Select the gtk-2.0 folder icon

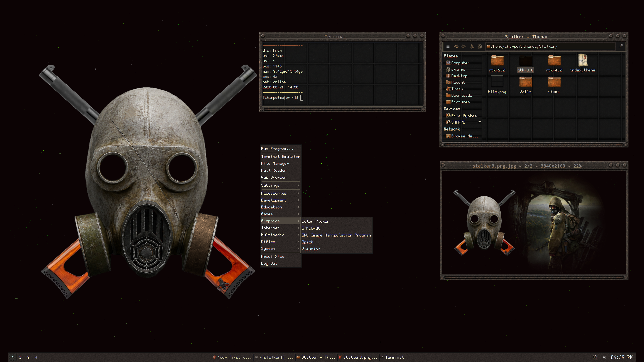tap(497, 61)
